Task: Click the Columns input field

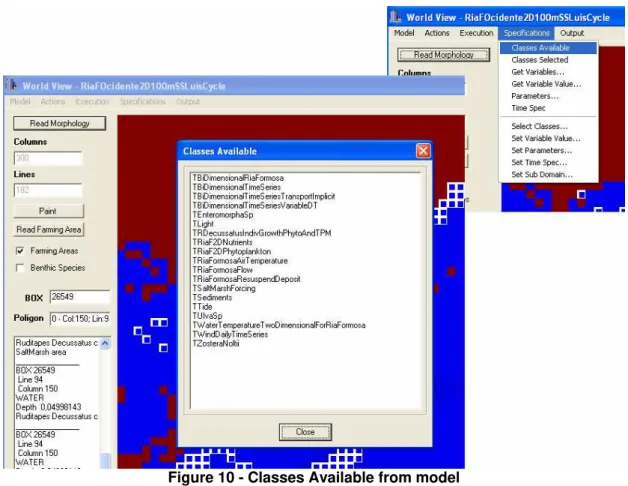Action: pos(48,158)
